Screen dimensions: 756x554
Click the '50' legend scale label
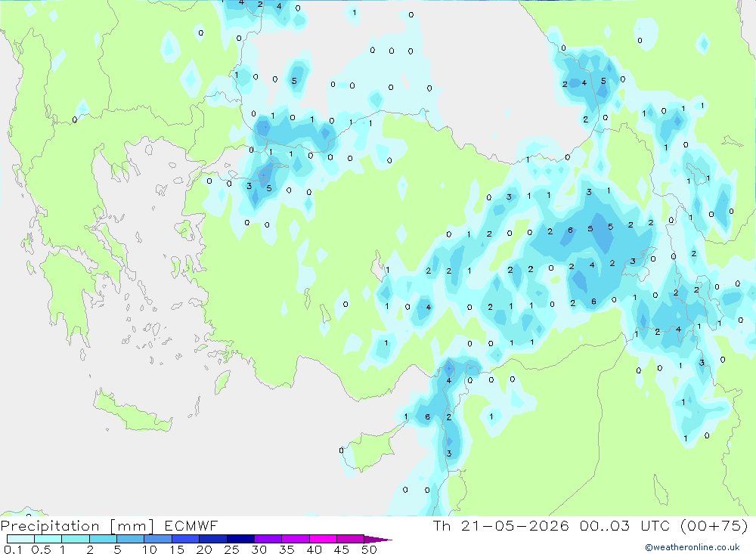(369, 549)
